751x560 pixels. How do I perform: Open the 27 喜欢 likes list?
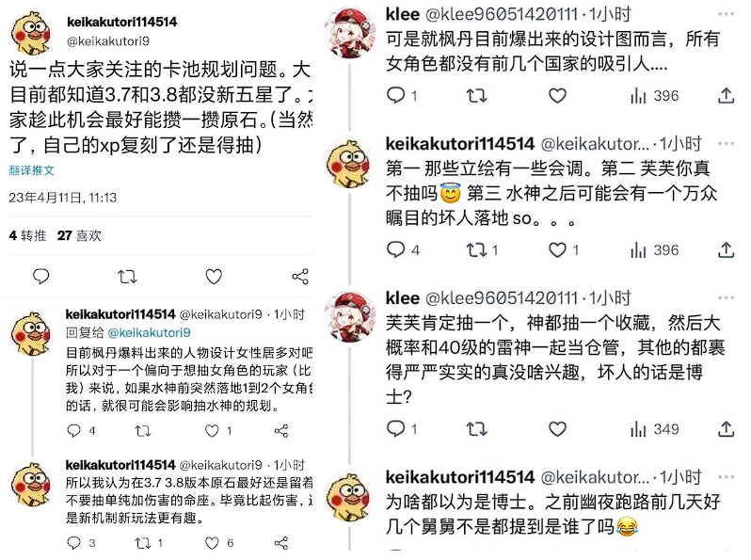[79, 235]
